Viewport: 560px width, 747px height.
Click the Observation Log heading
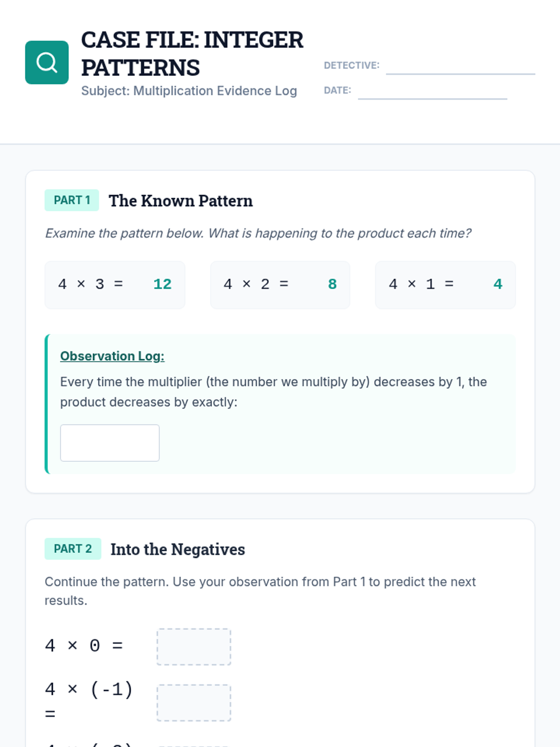click(112, 356)
